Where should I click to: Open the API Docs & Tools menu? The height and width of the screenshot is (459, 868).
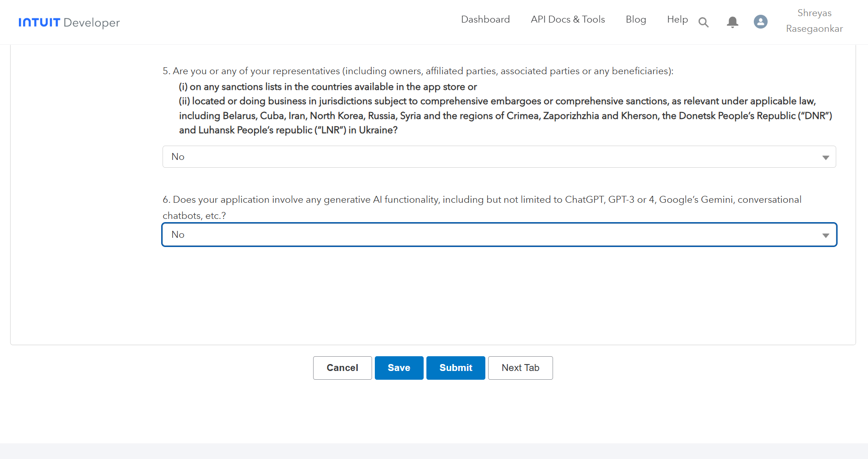click(567, 19)
